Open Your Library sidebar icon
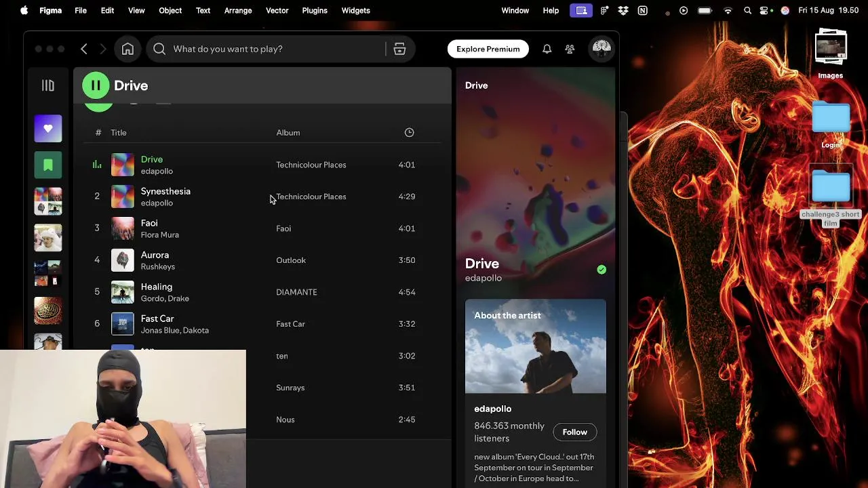The image size is (868, 488). [47, 85]
